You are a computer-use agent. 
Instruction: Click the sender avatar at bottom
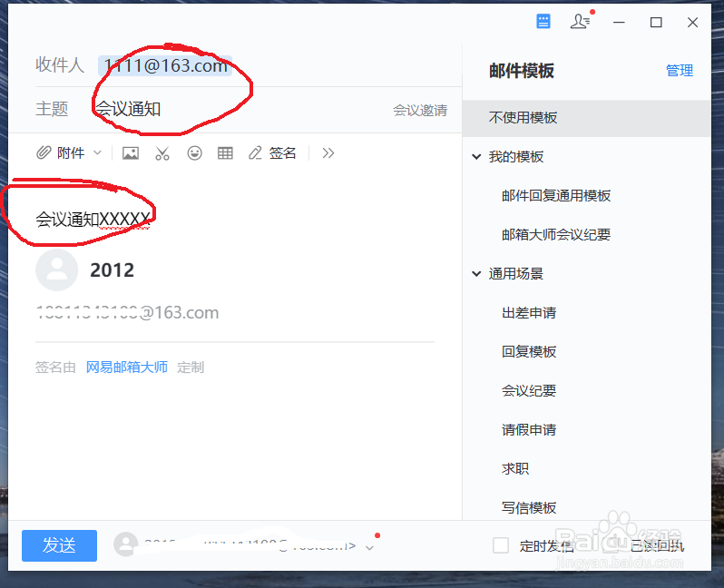pyautogui.click(x=126, y=544)
